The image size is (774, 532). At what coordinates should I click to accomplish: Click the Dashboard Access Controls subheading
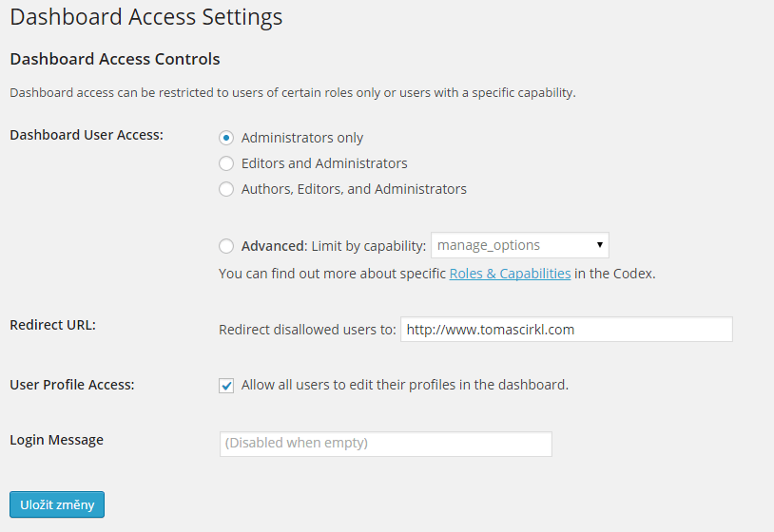point(115,59)
